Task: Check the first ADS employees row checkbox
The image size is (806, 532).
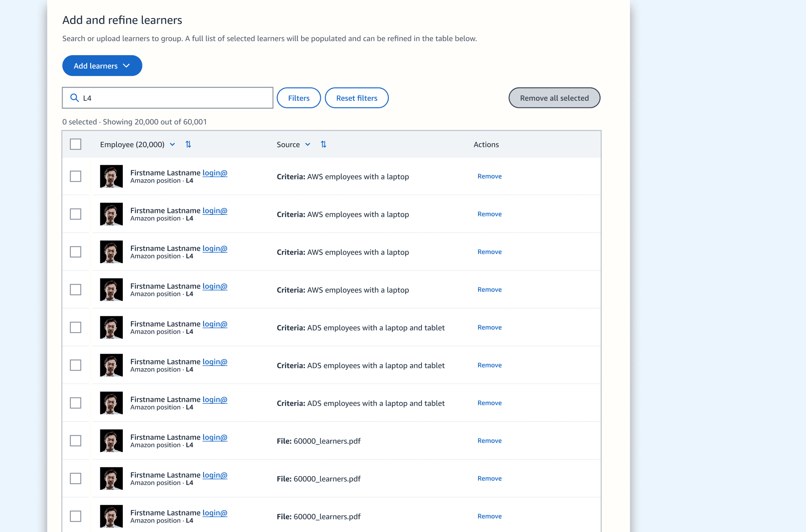Action: point(76,327)
